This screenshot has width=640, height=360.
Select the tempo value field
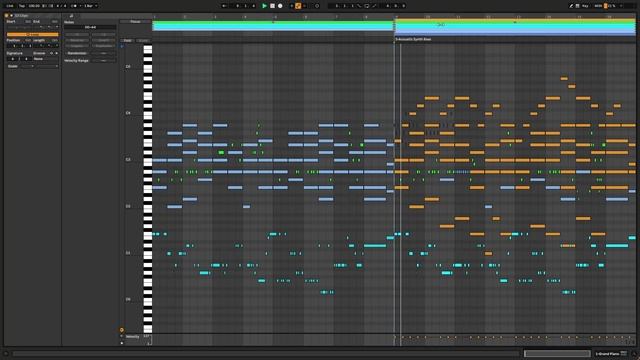tap(34, 6)
